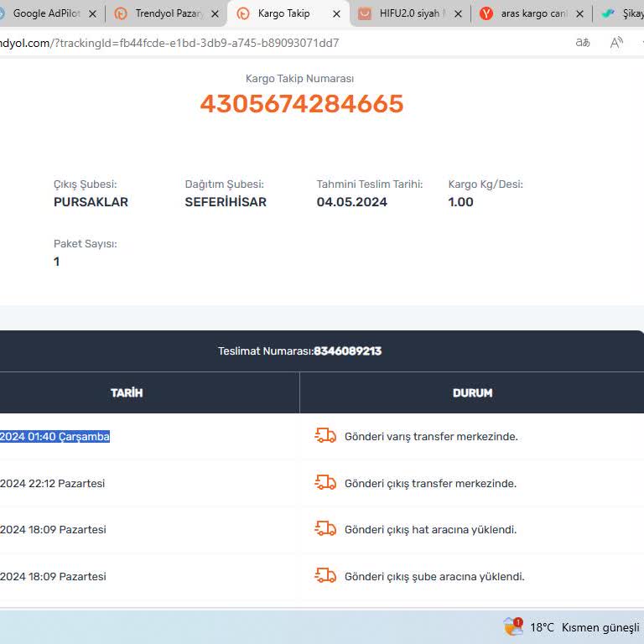The image size is (644, 644).
Task: Open the aras kargo tab
Action: pos(533,13)
